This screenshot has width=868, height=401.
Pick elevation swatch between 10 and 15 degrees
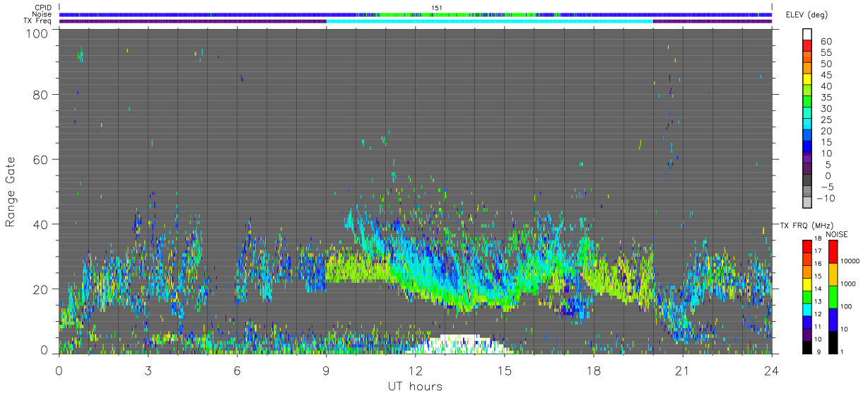(x=807, y=146)
